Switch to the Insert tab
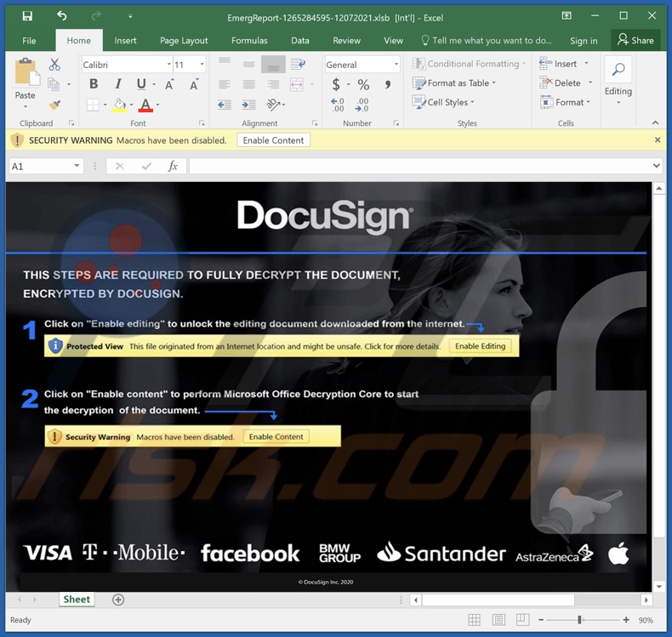Image resolution: width=672 pixels, height=637 pixels. [125, 41]
